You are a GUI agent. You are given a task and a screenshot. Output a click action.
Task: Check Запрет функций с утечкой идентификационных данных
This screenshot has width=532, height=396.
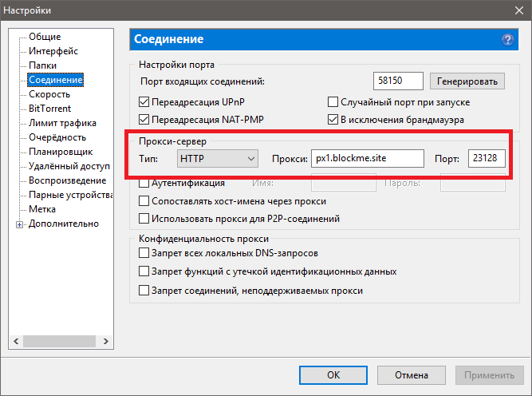click(x=144, y=271)
